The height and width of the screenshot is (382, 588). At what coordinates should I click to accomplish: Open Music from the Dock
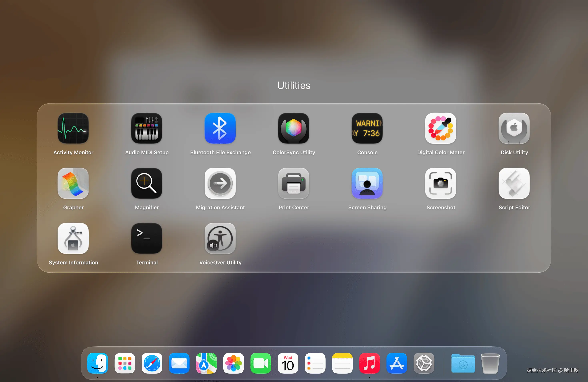tap(369, 363)
